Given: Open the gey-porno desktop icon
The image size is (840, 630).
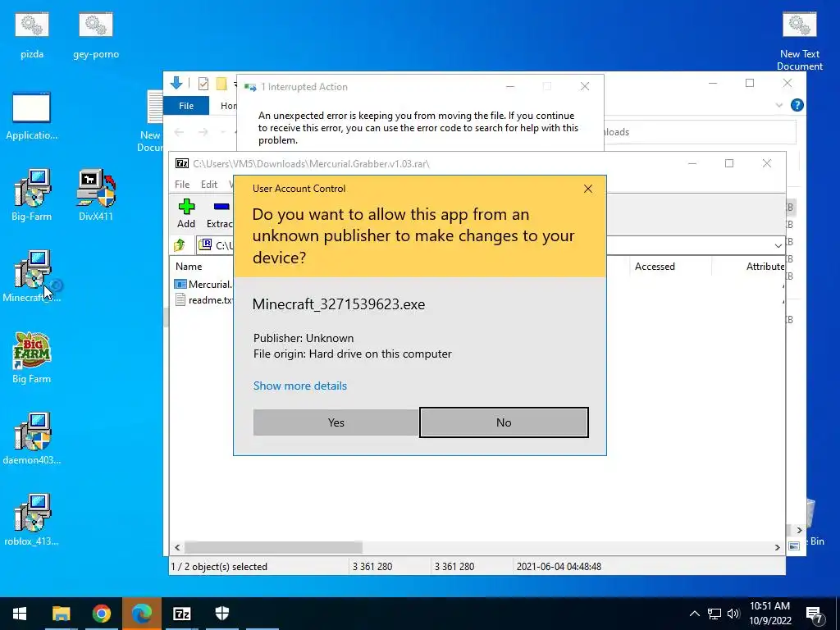Looking at the screenshot, I should click(96, 36).
